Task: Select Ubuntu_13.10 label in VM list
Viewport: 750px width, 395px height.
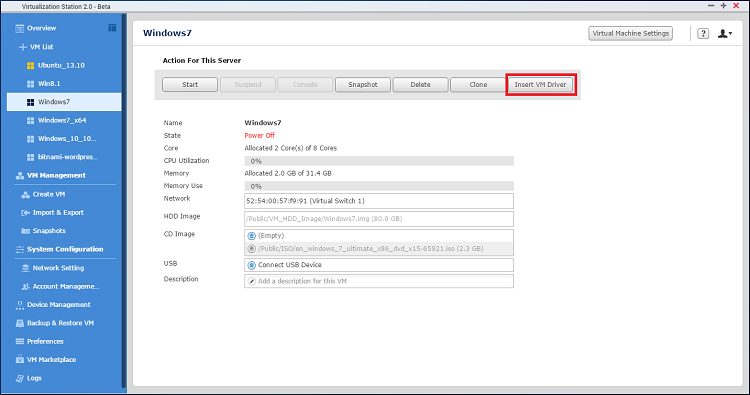Action: pyautogui.click(x=61, y=66)
